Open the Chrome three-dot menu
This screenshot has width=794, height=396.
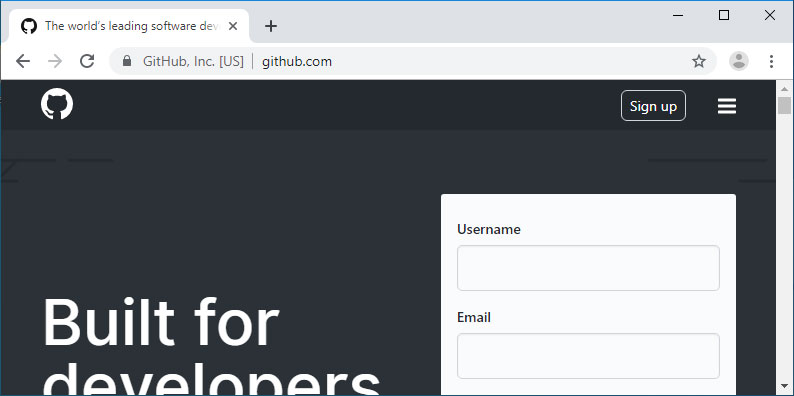pyautogui.click(x=771, y=61)
